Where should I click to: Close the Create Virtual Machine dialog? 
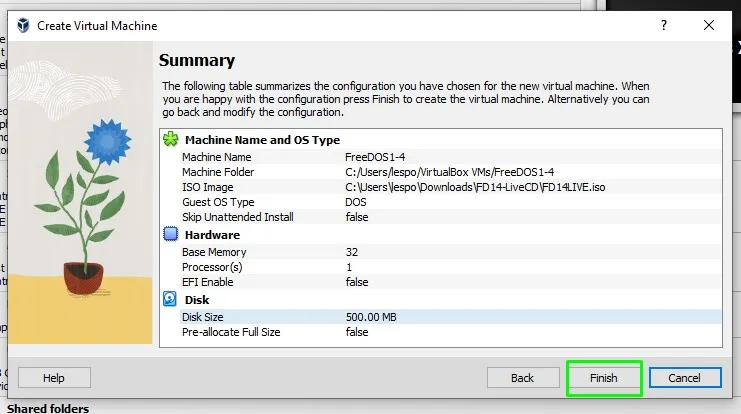pyautogui.click(x=708, y=25)
